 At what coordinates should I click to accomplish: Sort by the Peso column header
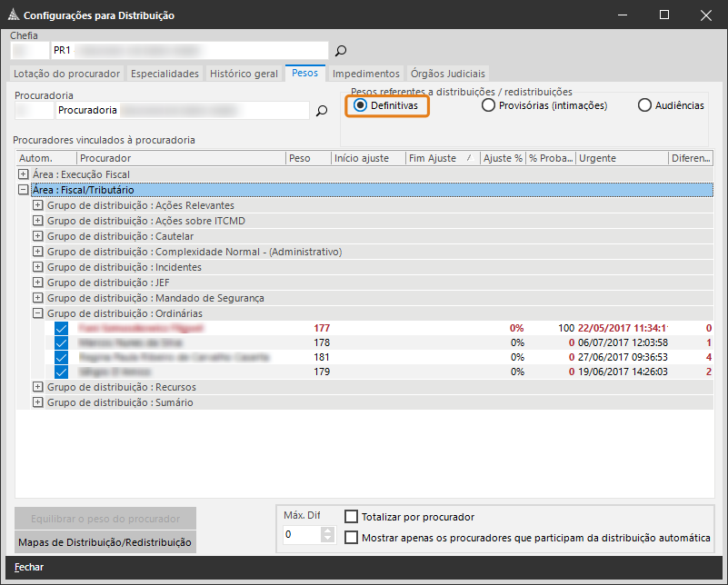[307, 158]
